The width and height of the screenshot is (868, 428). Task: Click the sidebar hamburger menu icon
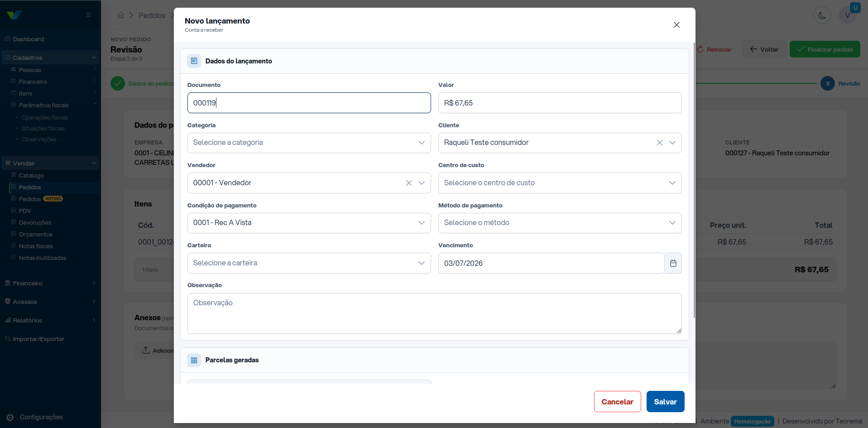89,15
